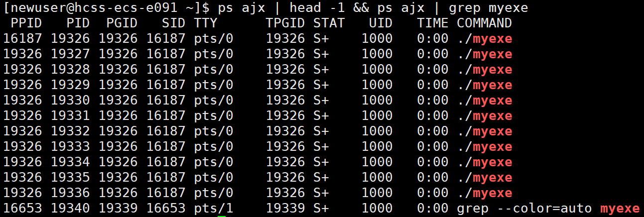Click PID value 19328
The width and height of the screenshot is (644, 217).
(x=70, y=69)
